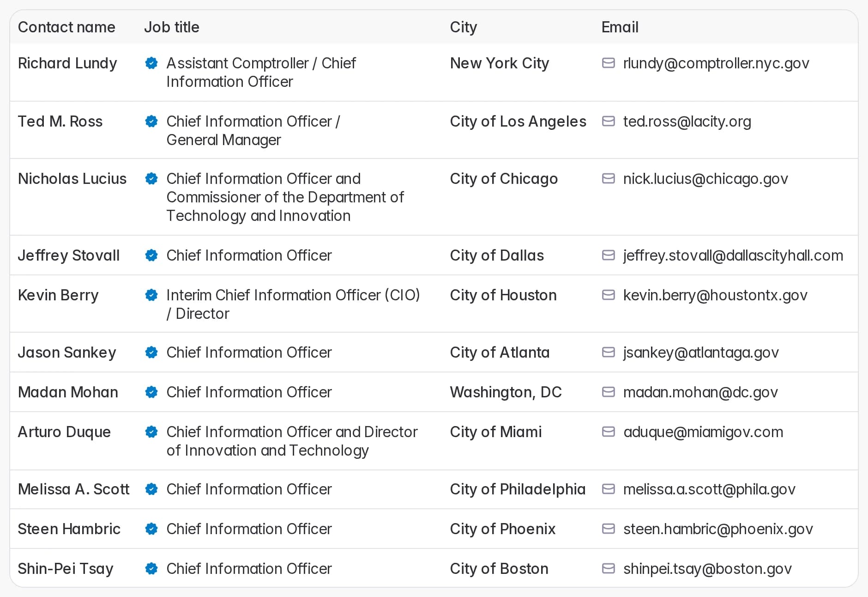Click the verified badge in Jeffrey Stovall row
868x597 pixels.
click(151, 255)
